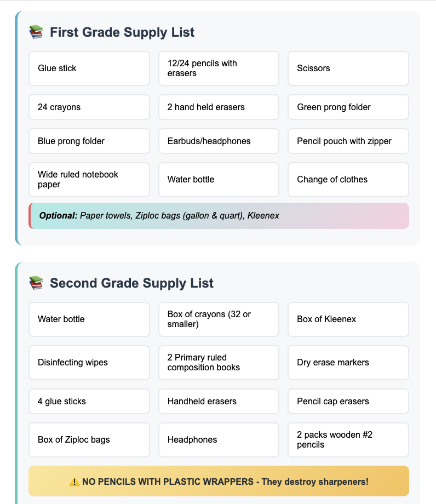The height and width of the screenshot is (504, 436).
Task: Select the Blue prong folder card
Action: (x=89, y=141)
